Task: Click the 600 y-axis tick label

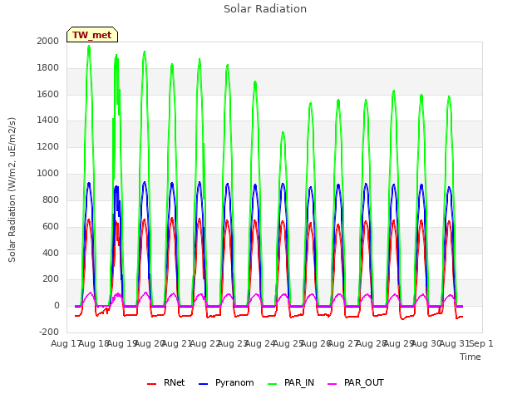Action: tap(51, 226)
